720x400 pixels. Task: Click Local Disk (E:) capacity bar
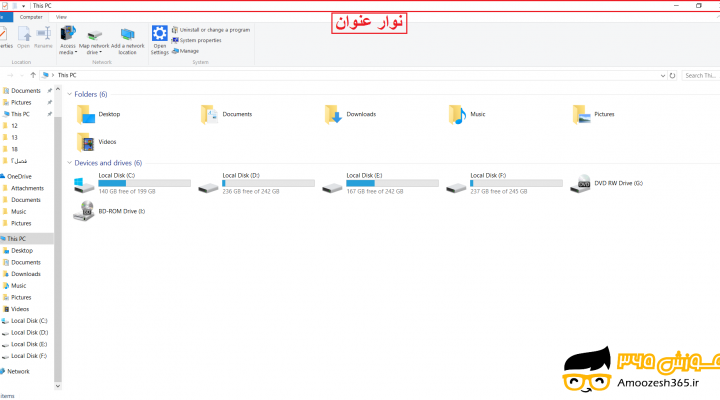(x=393, y=183)
